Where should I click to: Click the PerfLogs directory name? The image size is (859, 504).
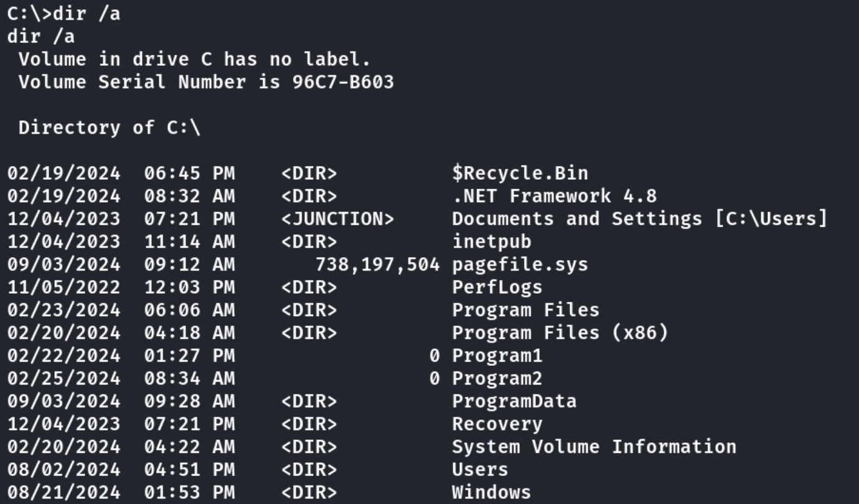497,287
